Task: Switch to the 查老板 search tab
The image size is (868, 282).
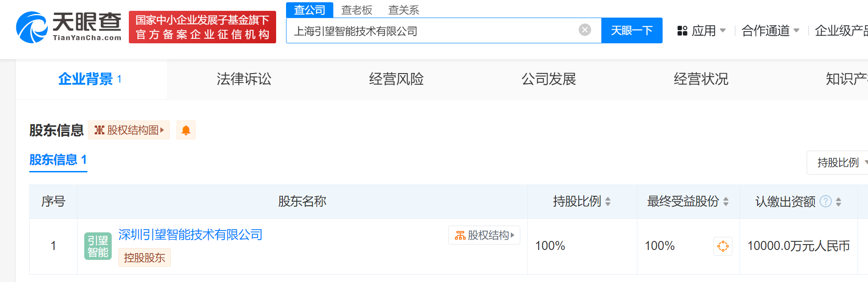Action: [x=356, y=10]
